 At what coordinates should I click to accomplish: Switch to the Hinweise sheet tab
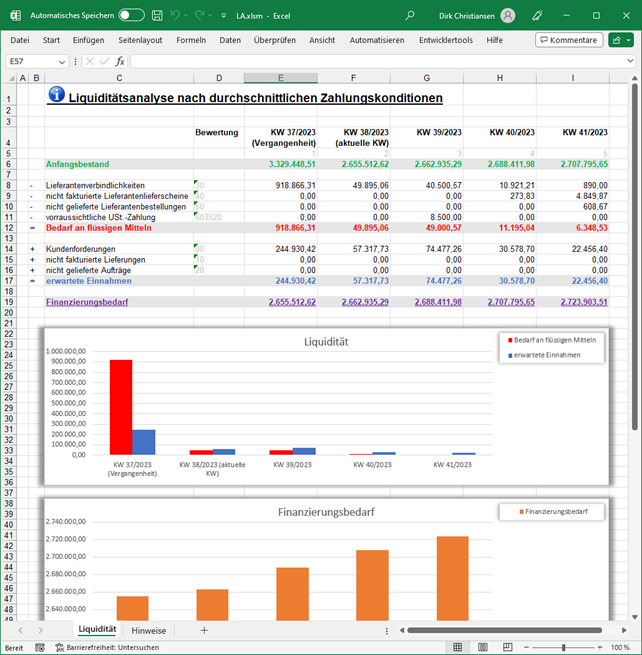coord(149,630)
